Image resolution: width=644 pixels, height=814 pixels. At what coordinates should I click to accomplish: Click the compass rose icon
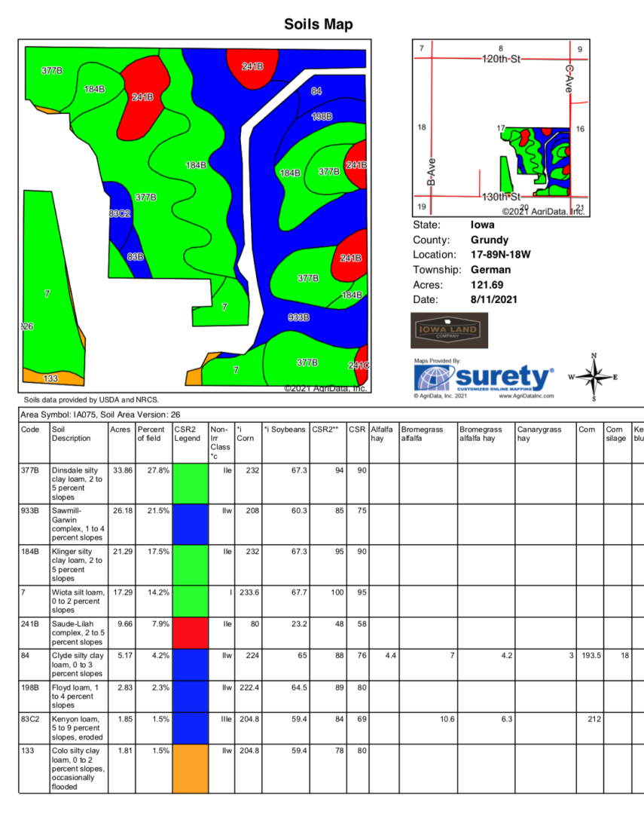[x=594, y=378]
